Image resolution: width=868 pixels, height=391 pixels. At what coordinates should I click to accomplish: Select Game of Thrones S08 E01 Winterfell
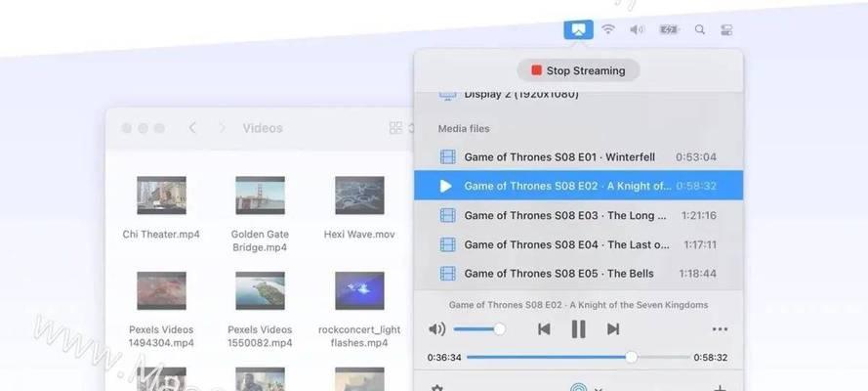point(578,157)
